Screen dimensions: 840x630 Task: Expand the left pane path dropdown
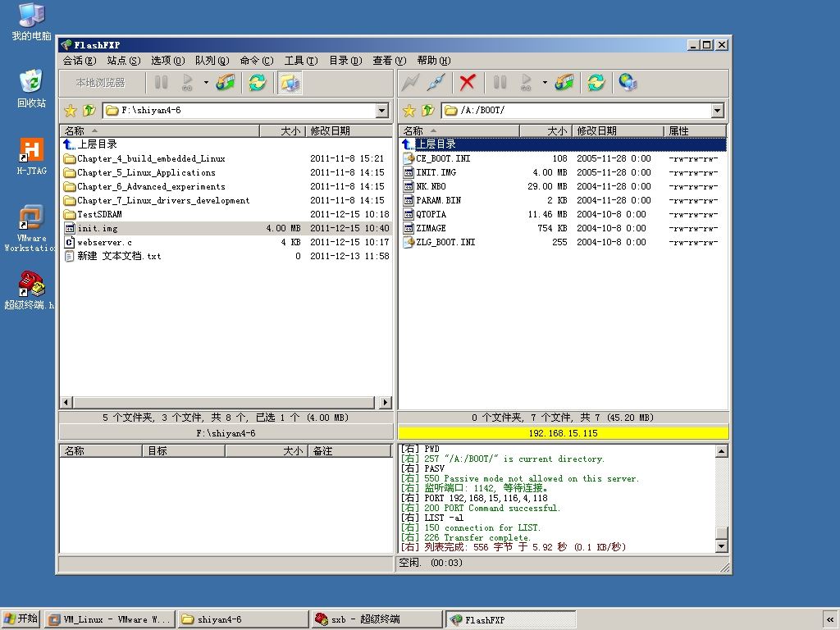(x=382, y=111)
